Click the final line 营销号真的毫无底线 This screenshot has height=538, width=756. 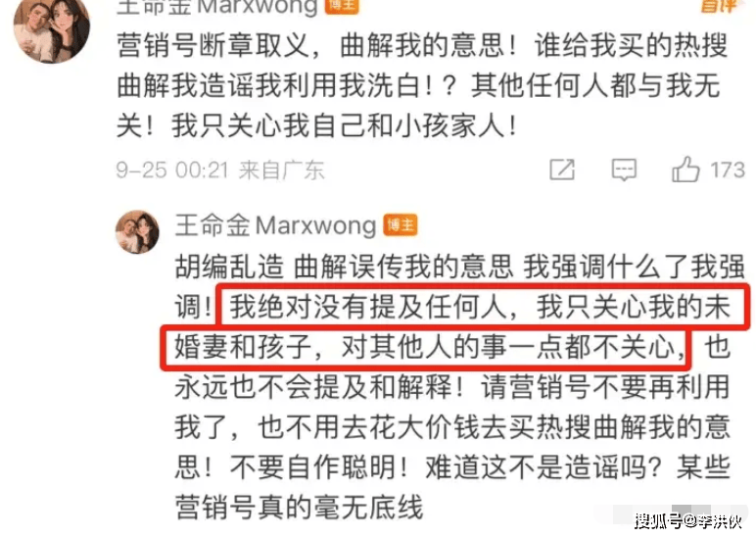coord(299,507)
